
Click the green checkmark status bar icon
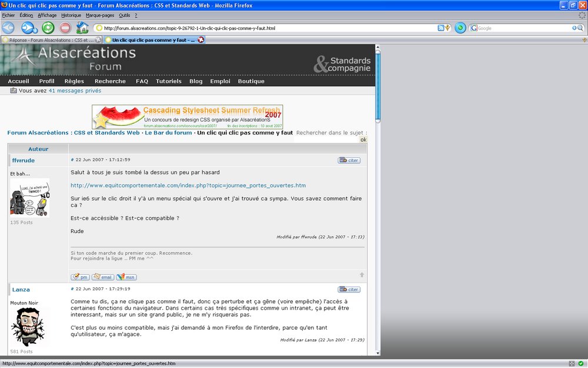(x=581, y=363)
